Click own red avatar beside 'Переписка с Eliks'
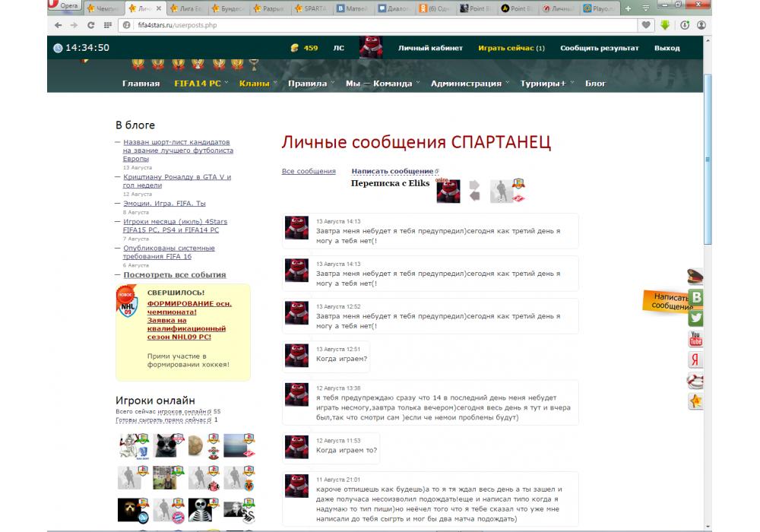 click(448, 191)
